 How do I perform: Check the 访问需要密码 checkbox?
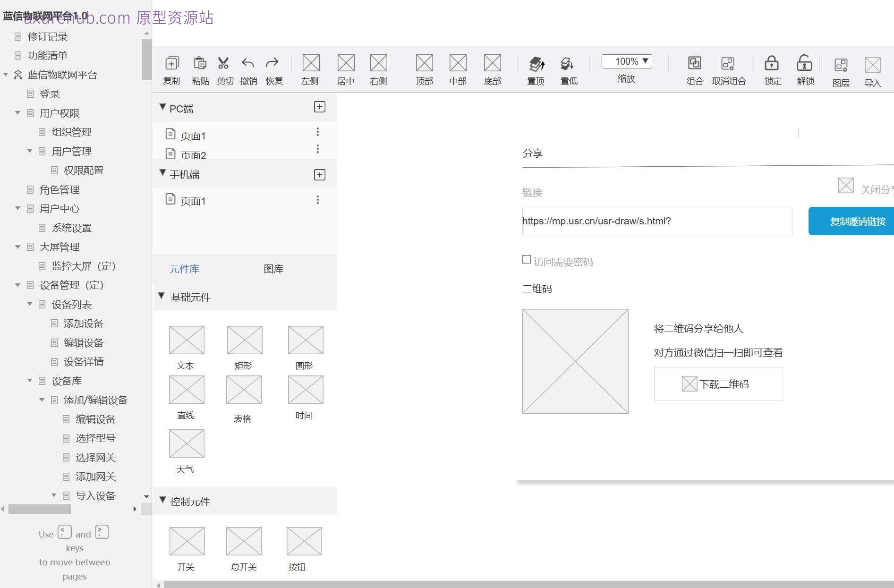click(527, 259)
